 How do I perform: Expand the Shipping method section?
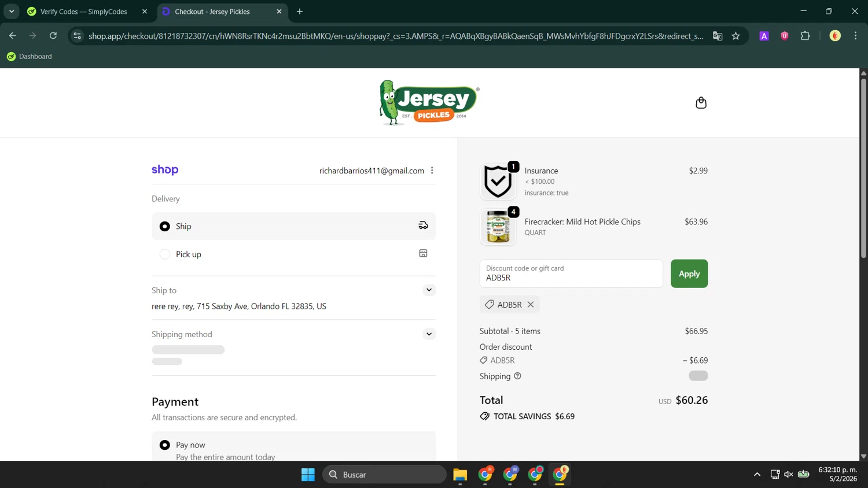coord(429,334)
